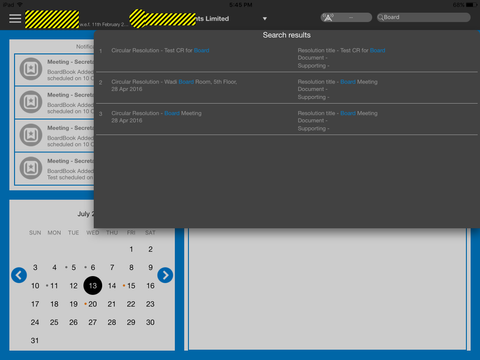Open the hamburger menu
Image resolution: width=480 pixels, height=360 pixels.
coord(15,18)
